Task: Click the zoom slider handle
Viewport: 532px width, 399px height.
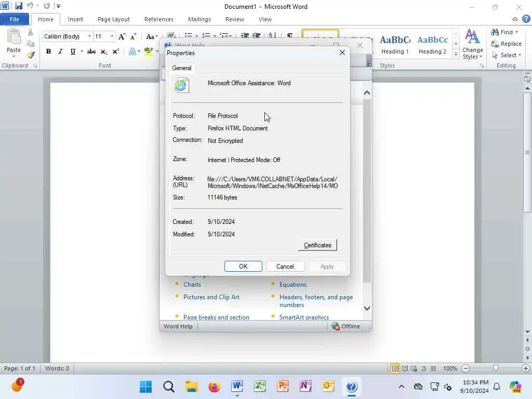Action: click(496, 368)
